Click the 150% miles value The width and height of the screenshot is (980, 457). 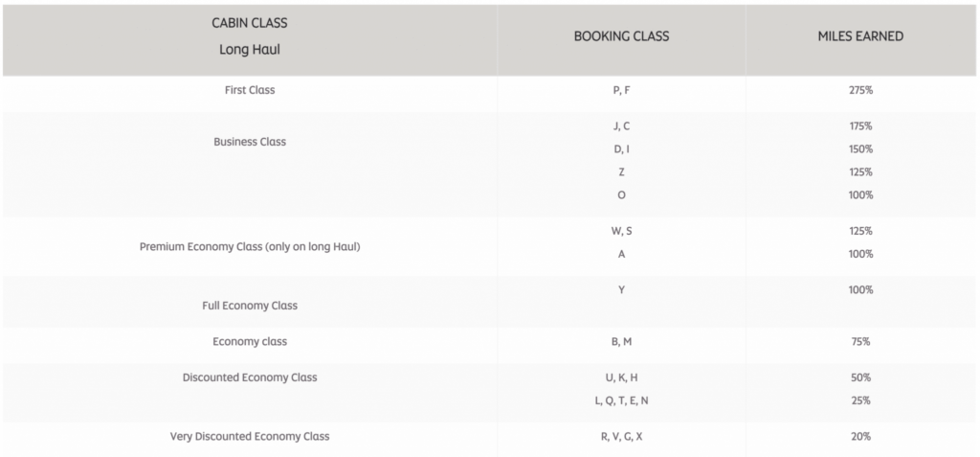[x=859, y=149]
